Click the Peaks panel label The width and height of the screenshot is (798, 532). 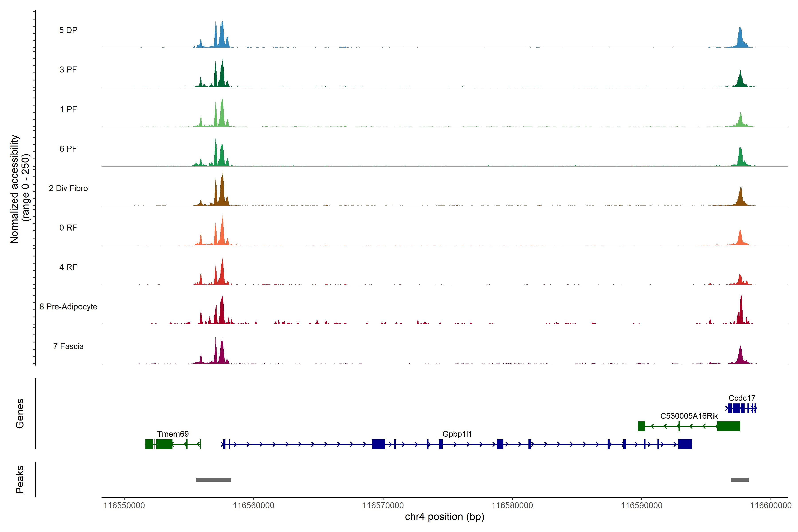20,479
